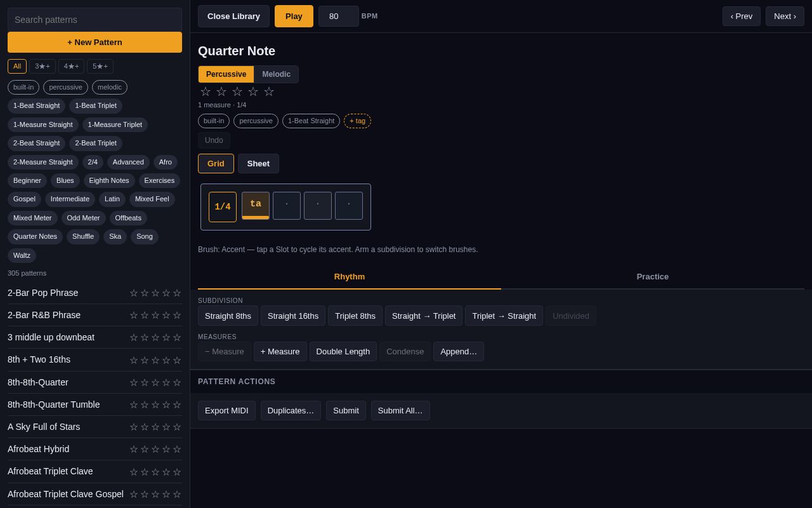Open Afrobeat Hybrid pattern

(x=38, y=449)
